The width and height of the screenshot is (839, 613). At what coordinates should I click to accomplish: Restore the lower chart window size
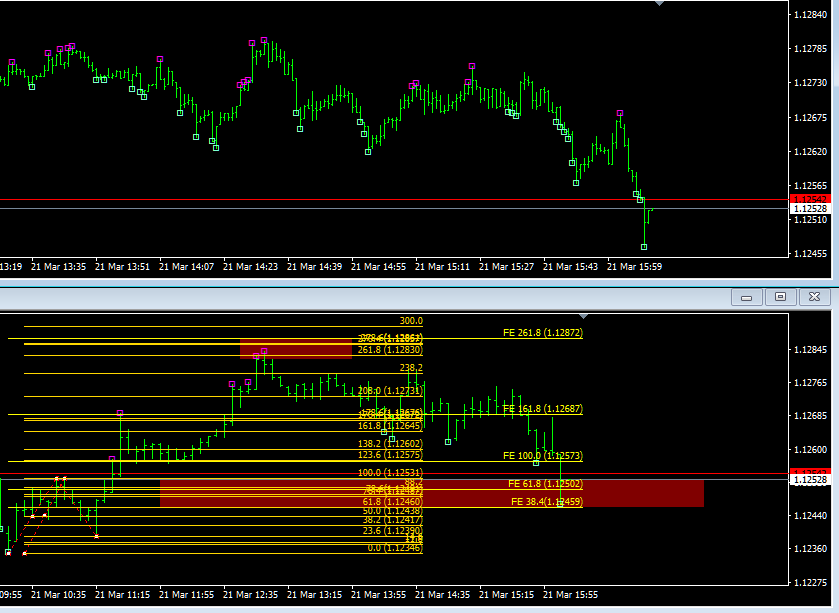tap(781, 297)
